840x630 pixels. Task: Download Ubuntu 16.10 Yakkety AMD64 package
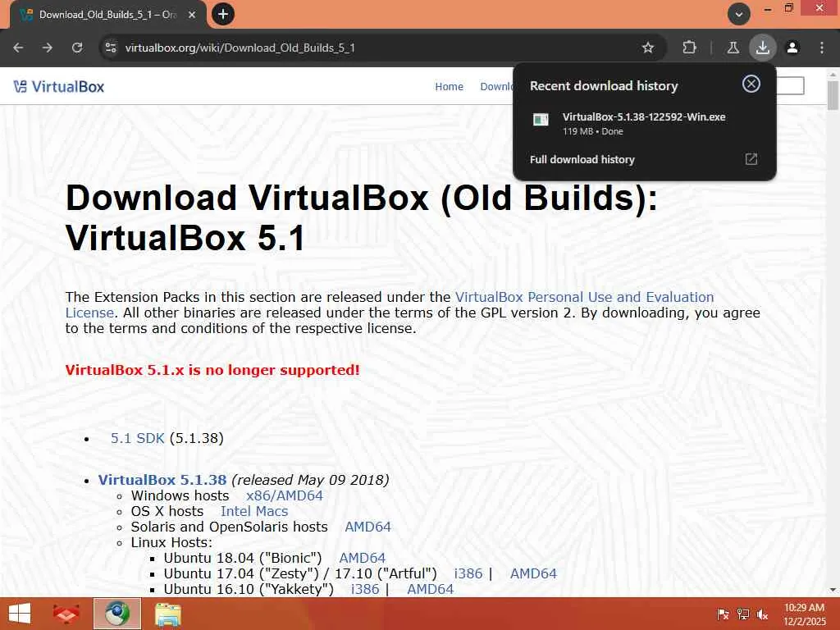tap(430, 589)
